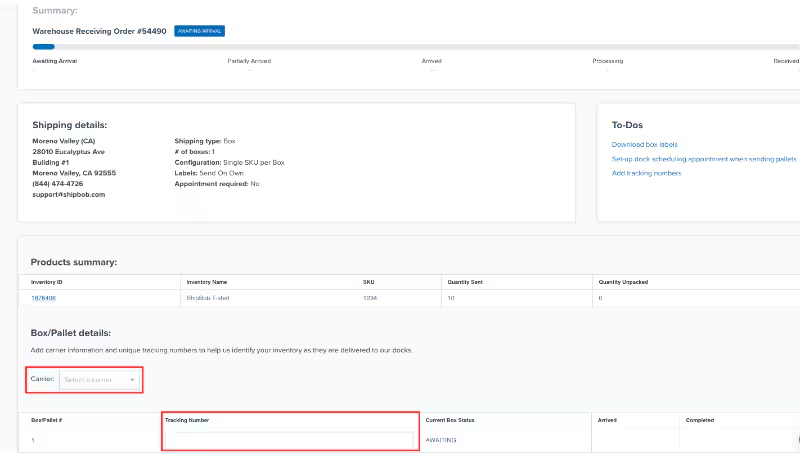
Task: Click the (844) 474-4726 phone number
Action: tap(58, 184)
